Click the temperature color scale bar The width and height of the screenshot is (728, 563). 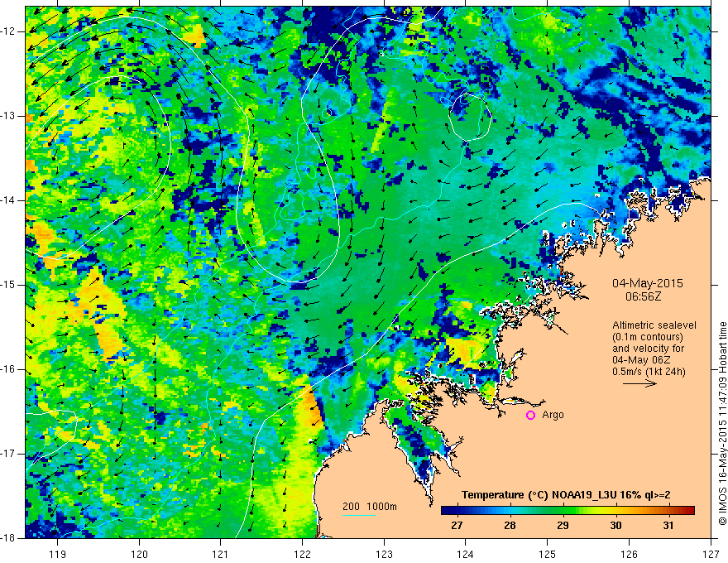pos(568,511)
